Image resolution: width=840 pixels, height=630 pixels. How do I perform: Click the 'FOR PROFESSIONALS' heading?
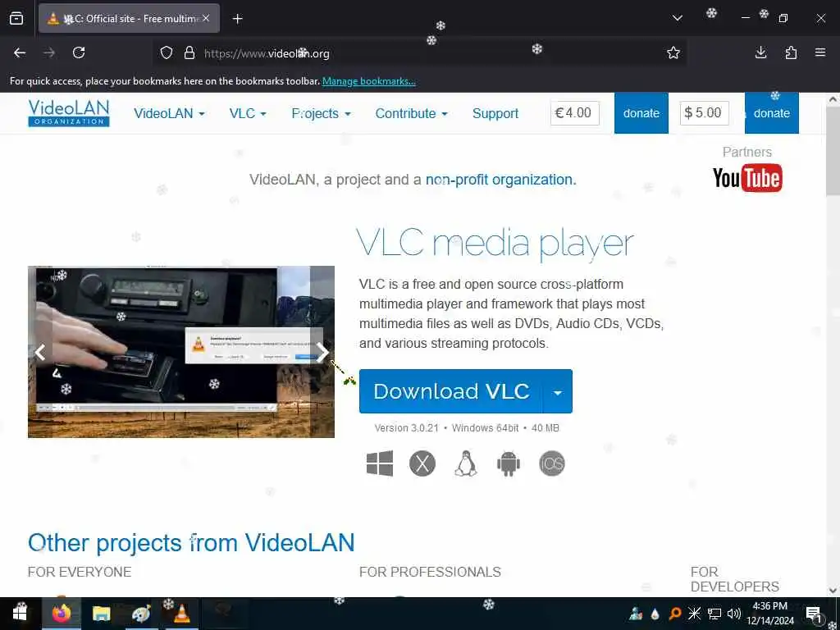(430, 572)
